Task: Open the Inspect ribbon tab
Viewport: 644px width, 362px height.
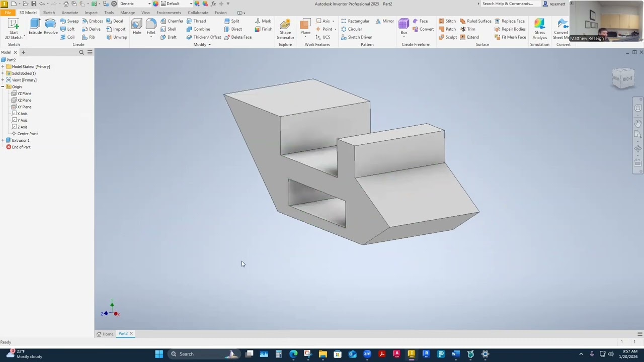Action: [91, 13]
